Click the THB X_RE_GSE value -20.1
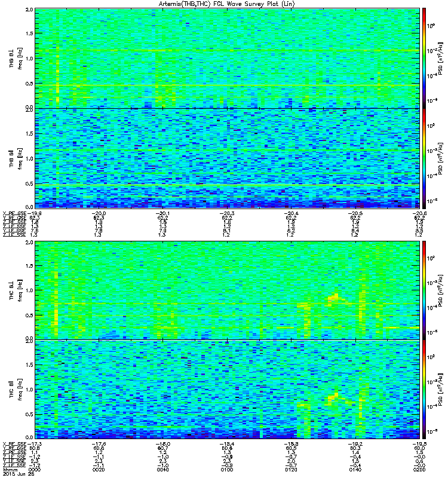This screenshot has height=478, width=448. pyautogui.click(x=162, y=213)
